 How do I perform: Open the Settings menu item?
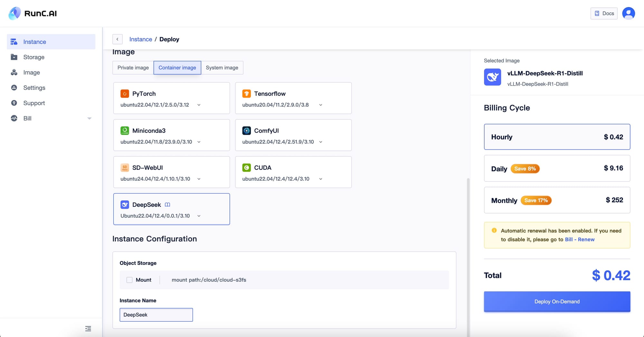coord(51,87)
